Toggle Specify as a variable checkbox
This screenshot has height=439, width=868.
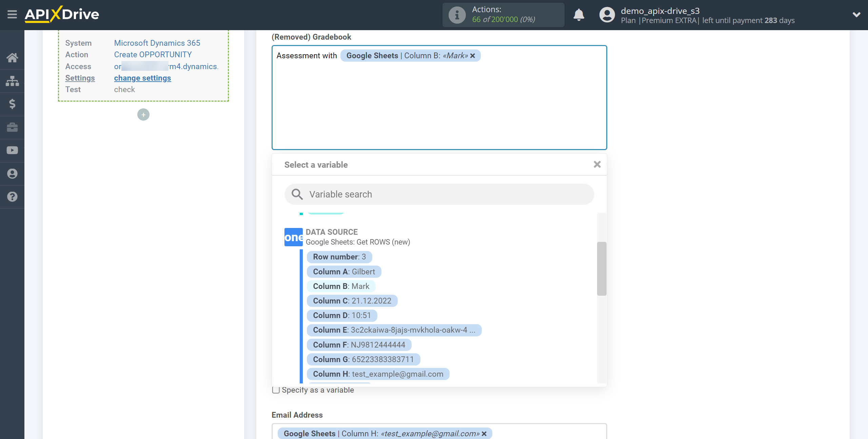click(276, 390)
